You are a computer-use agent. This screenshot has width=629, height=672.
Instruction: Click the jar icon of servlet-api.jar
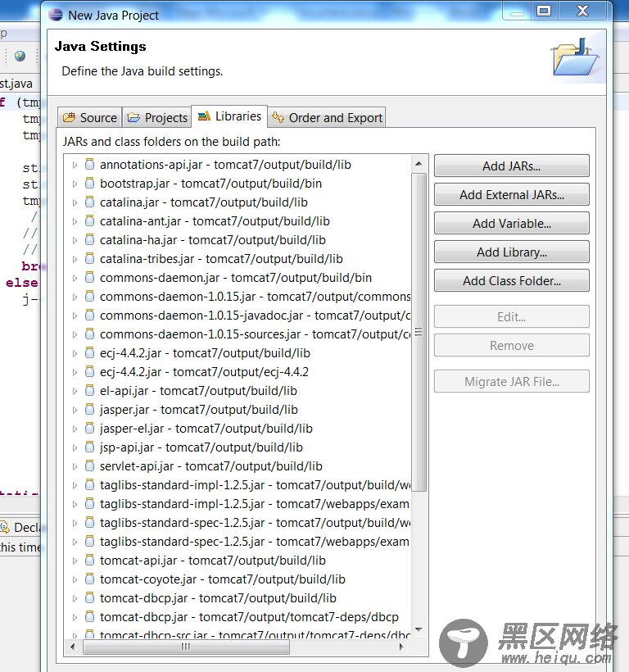[x=89, y=465]
